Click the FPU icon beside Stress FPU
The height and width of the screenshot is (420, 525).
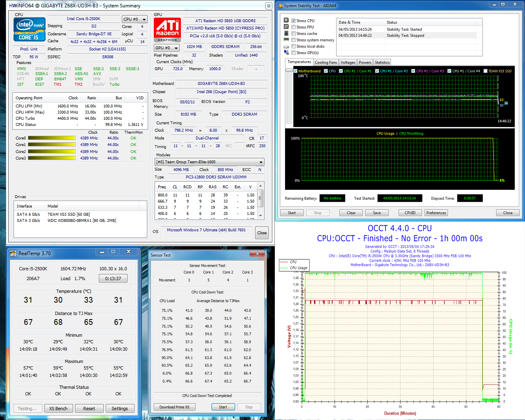pyautogui.click(x=286, y=27)
